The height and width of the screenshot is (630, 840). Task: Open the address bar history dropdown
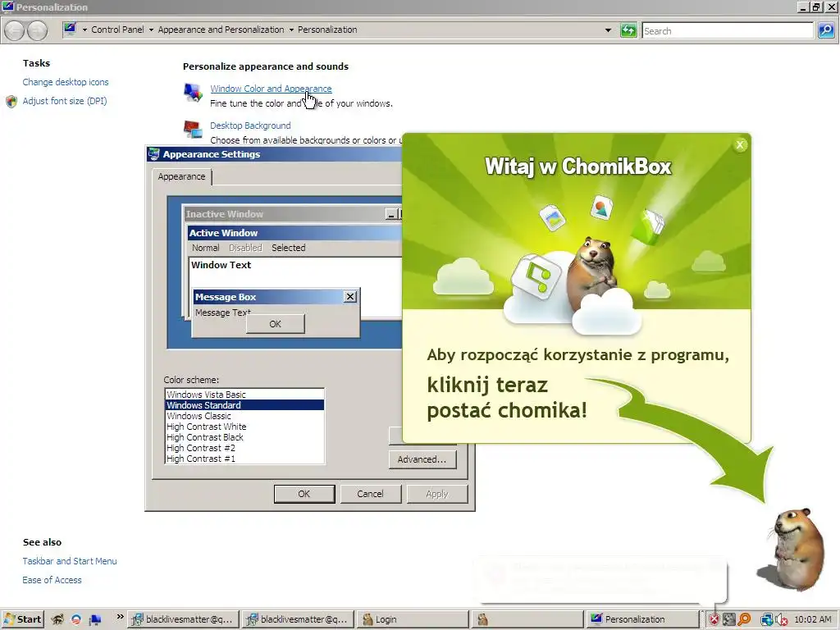point(608,30)
